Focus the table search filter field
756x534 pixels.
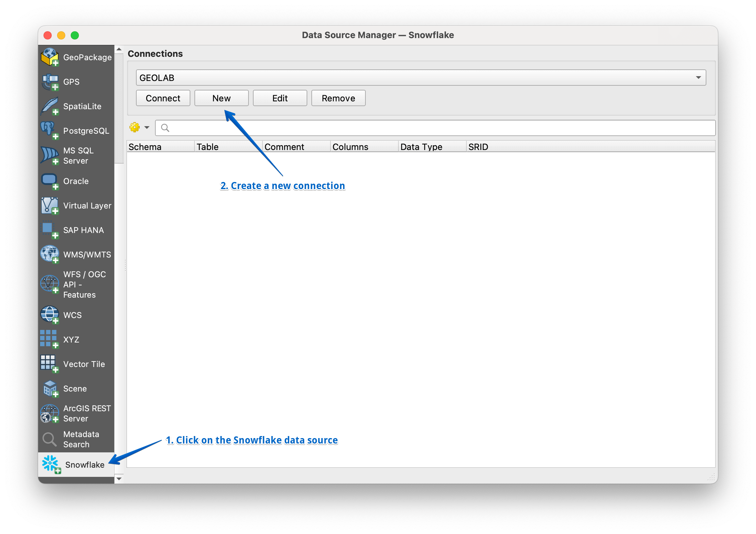[x=435, y=128]
